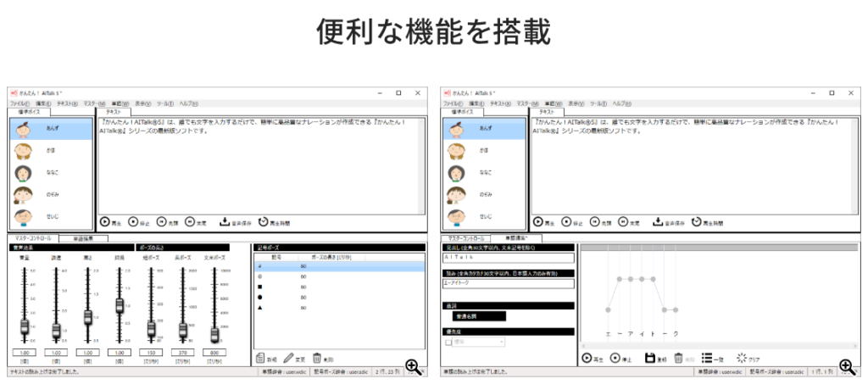Switch to マスターコントロール tab in right window
The width and height of the screenshot is (868, 390).
coord(465,239)
